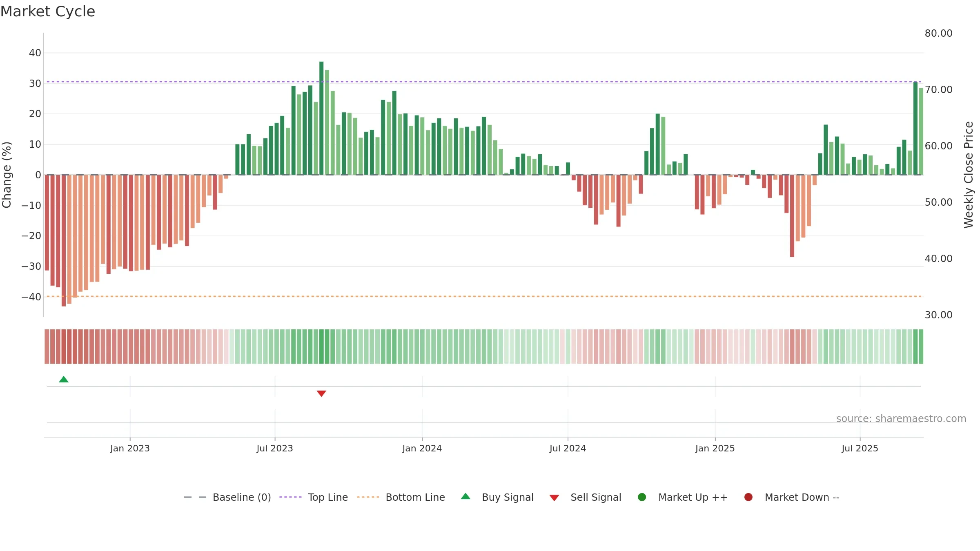The width and height of the screenshot is (980, 551).
Task: Click the 80.00 price axis label
Action: pyautogui.click(x=938, y=33)
